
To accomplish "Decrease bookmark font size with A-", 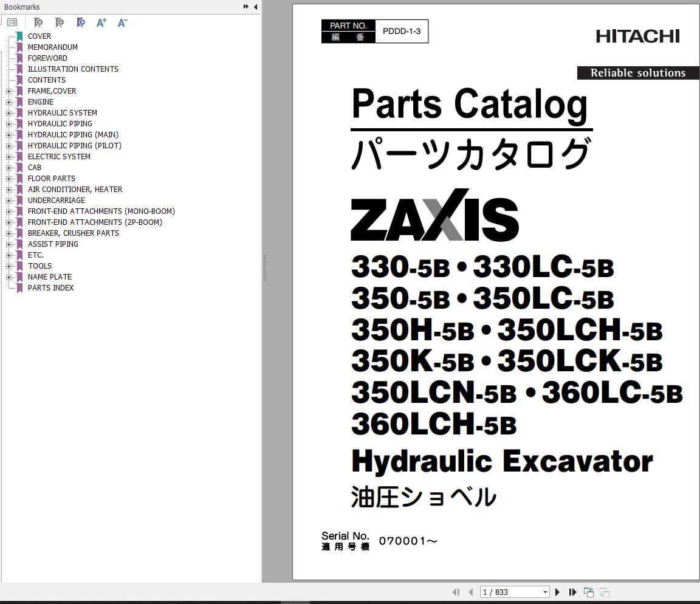I will (x=122, y=22).
